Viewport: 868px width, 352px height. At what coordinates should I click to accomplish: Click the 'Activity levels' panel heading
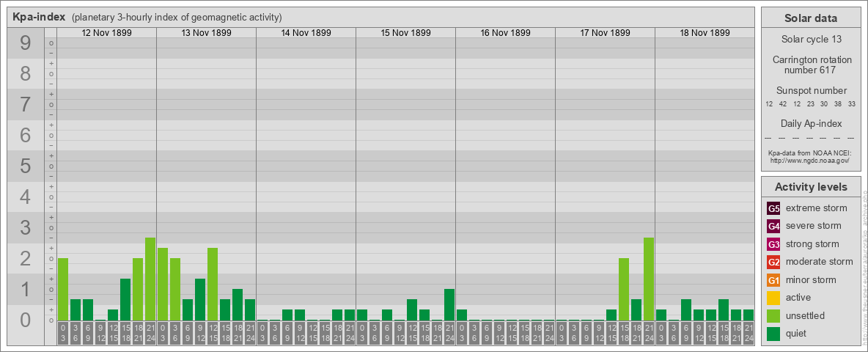tap(810, 187)
